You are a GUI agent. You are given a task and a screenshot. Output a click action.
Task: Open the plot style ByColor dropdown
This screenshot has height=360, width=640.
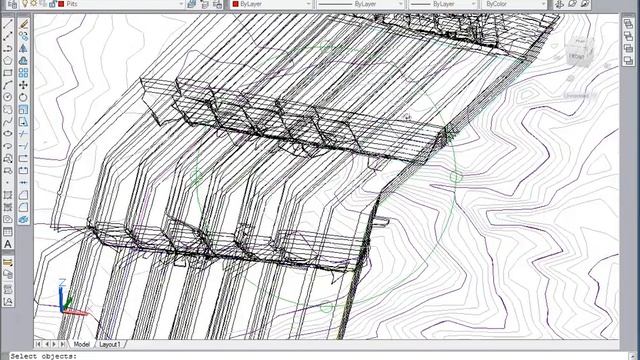[543, 4]
